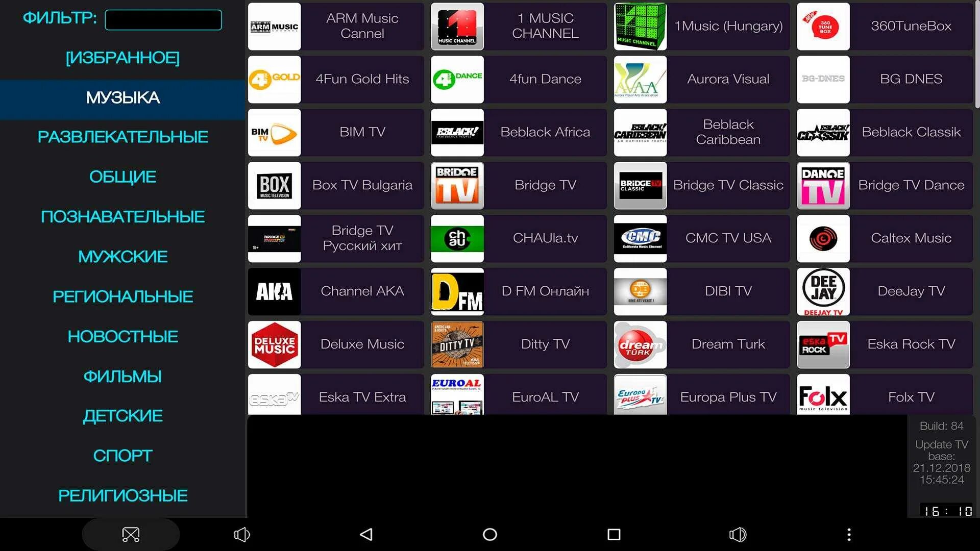Click ИЗБРАННОЕ favorites filter

pos(122,57)
